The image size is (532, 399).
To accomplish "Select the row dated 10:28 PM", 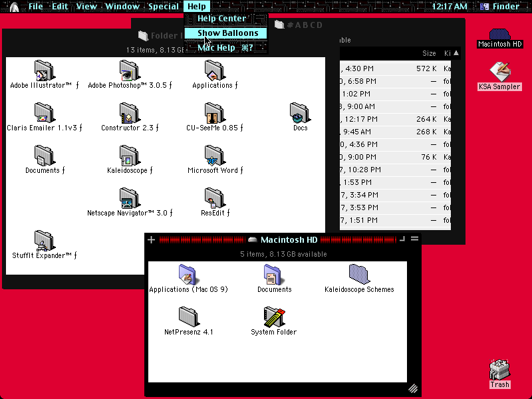I will (x=395, y=170).
